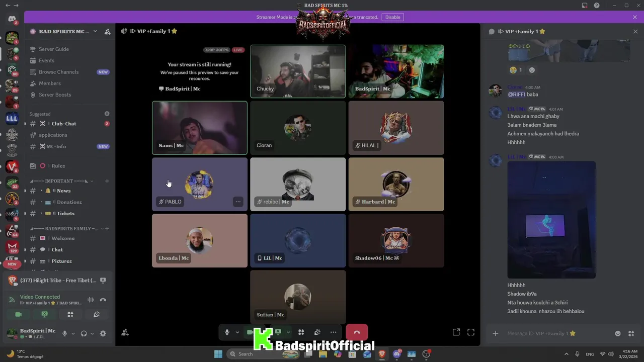Toggle camera in sidebar voice panel

[x=19, y=314]
